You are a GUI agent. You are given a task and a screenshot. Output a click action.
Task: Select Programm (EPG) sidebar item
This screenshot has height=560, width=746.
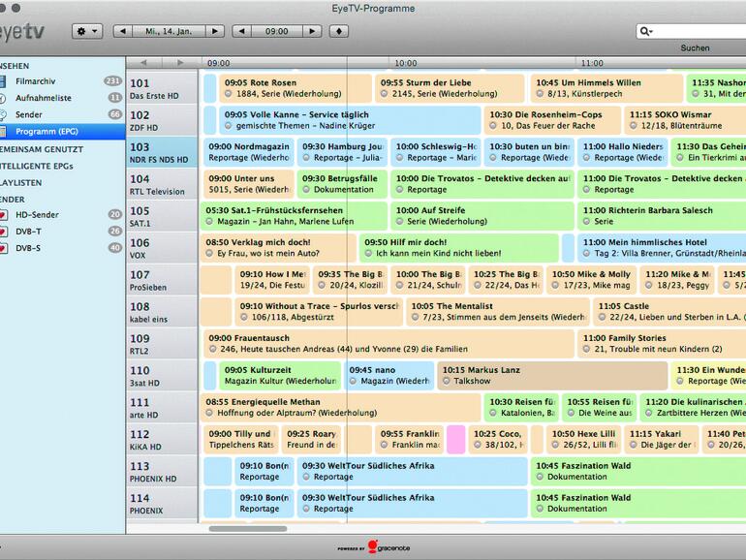[x=62, y=132]
